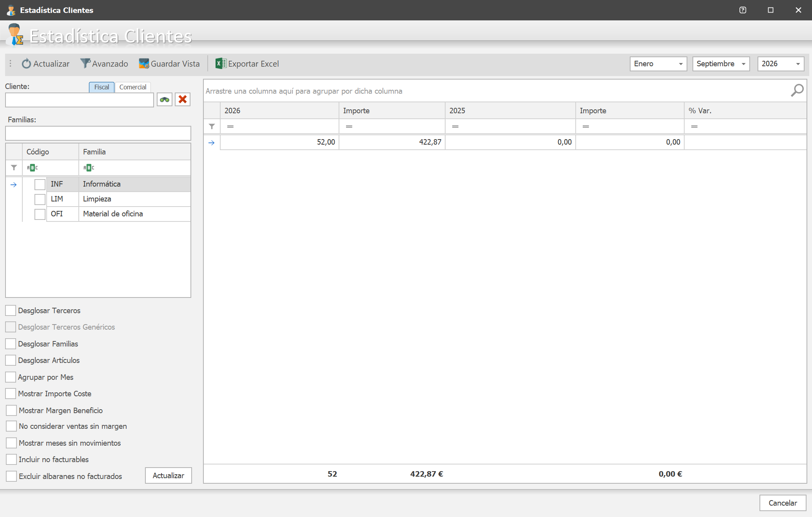Check the OFI Material de oficina checkbox
Screen dimensions: 812x517
[40, 214]
